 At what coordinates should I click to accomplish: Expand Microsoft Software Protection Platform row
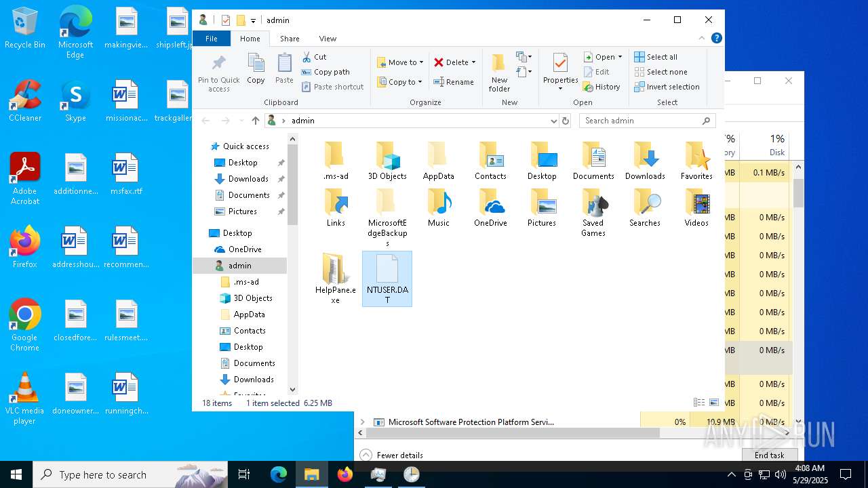tap(363, 422)
